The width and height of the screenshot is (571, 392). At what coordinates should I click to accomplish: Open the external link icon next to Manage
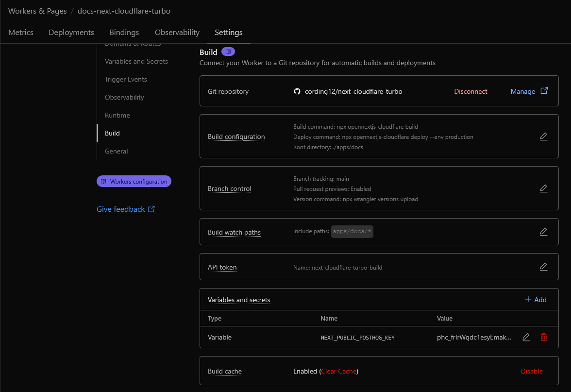544,91
